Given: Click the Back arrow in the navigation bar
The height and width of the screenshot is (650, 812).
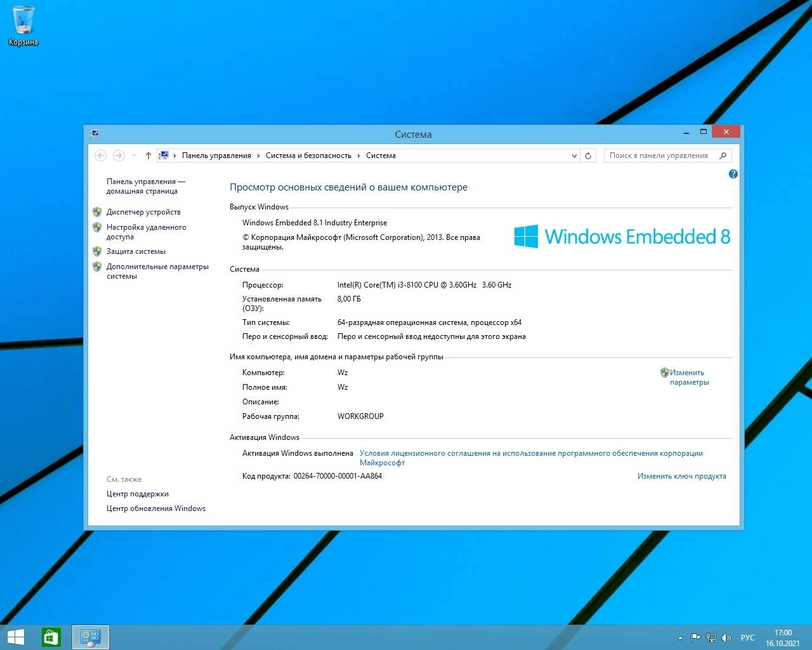Looking at the screenshot, I should coord(100,156).
